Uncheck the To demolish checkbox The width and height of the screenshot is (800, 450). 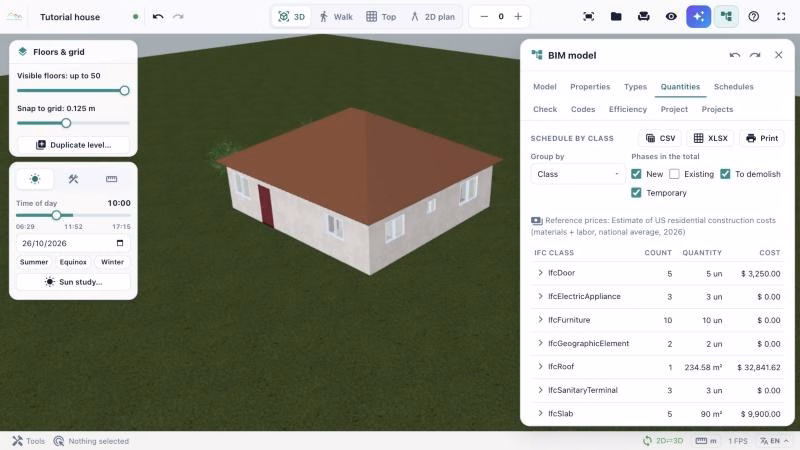click(725, 174)
